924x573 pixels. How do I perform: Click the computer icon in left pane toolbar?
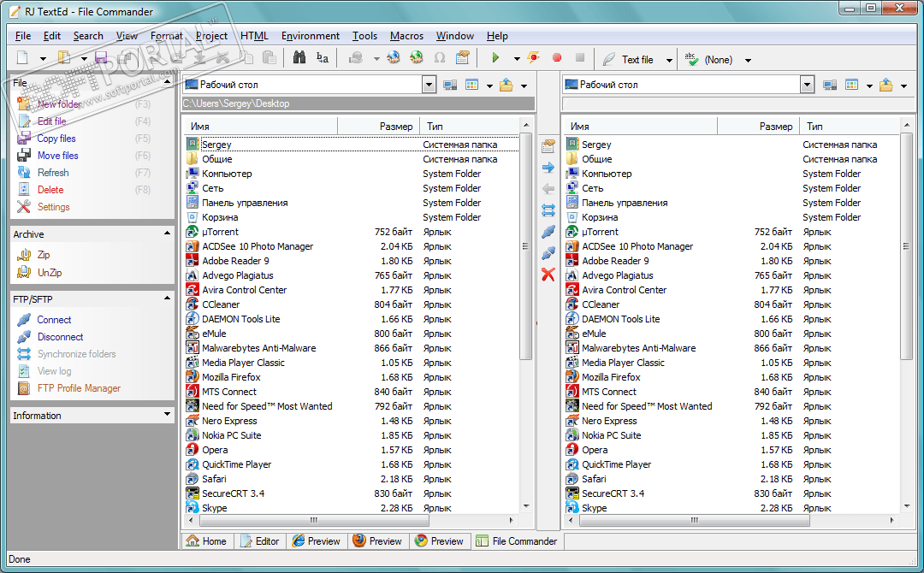click(x=450, y=86)
